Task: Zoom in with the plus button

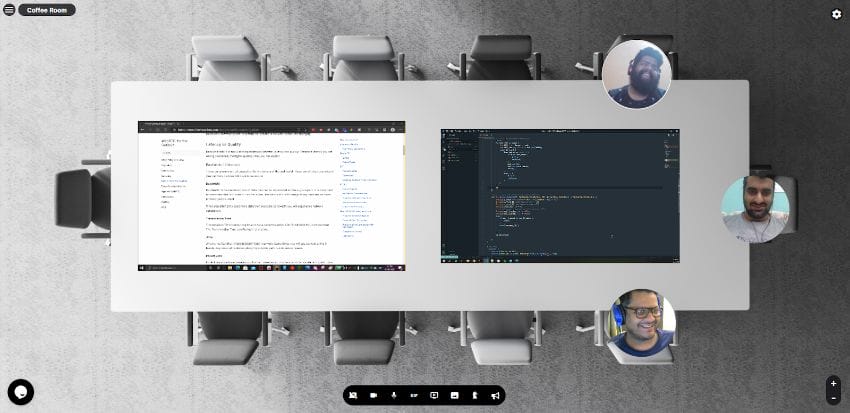Action: pos(833,383)
